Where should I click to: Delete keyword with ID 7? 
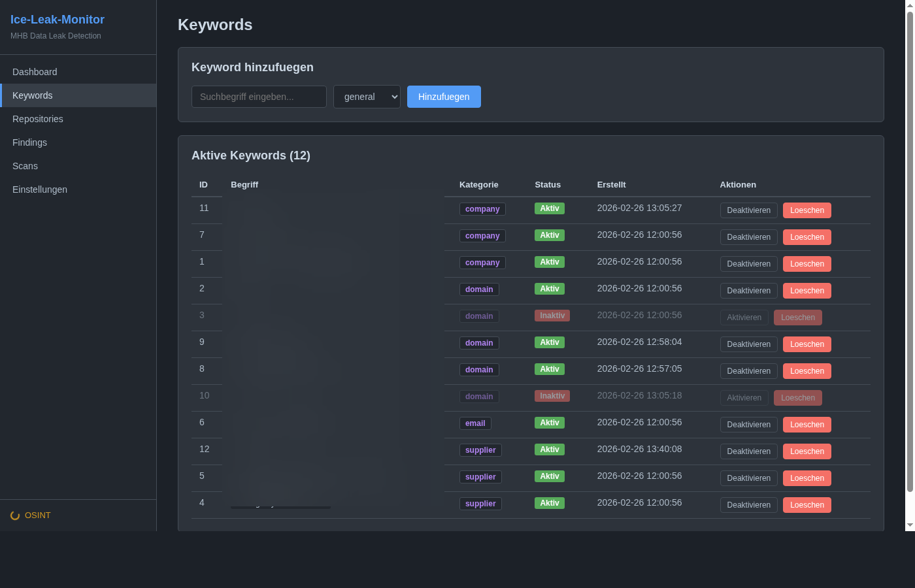coord(807,237)
